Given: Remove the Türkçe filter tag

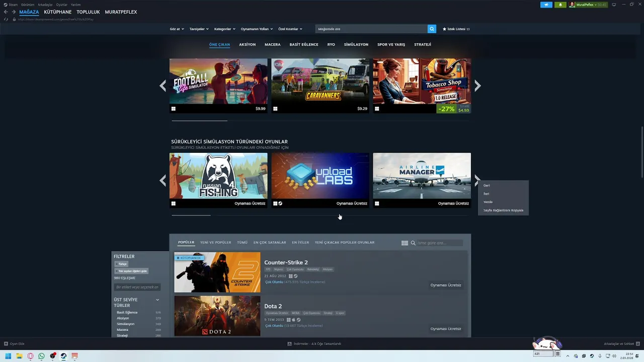Looking at the screenshot, I should click(x=121, y=264).
